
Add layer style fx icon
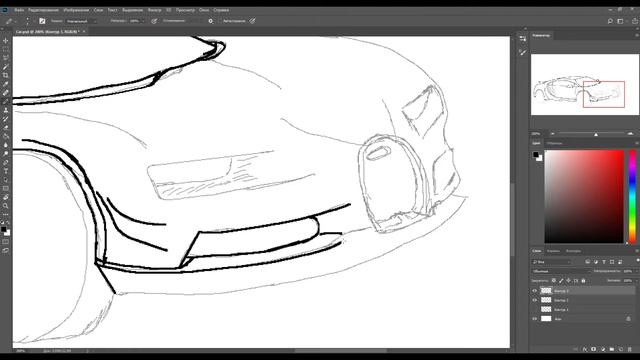(584, 349)
